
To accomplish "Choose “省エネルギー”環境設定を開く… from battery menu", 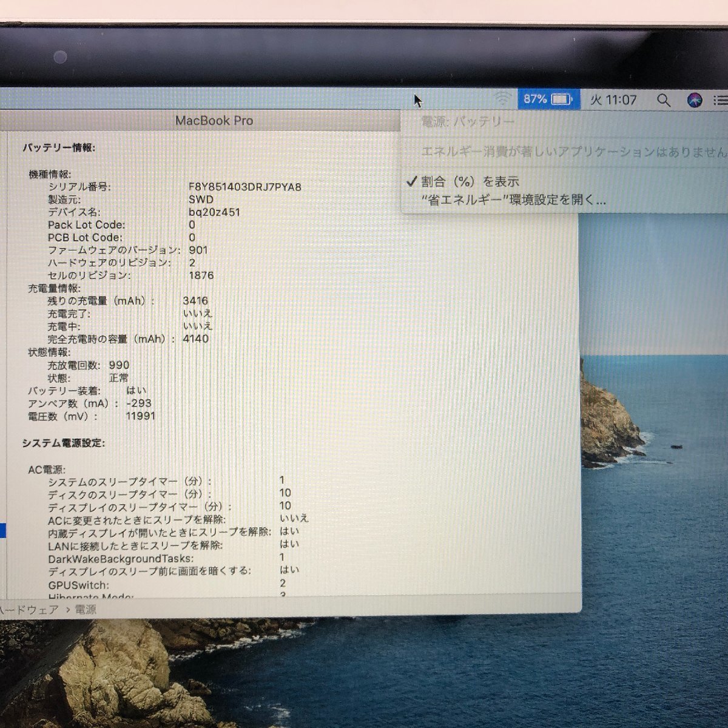I will point(513,200).
